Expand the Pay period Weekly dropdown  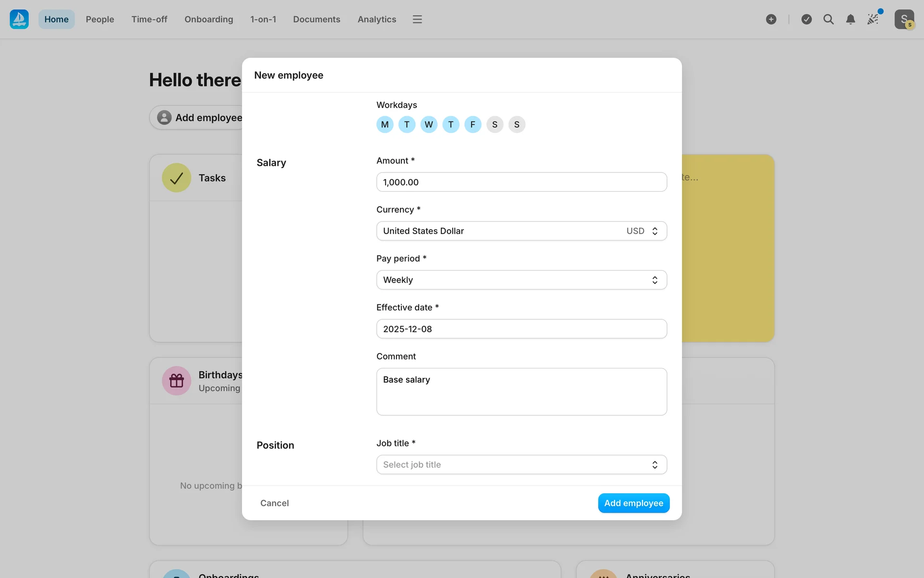[x=521, y=280]
